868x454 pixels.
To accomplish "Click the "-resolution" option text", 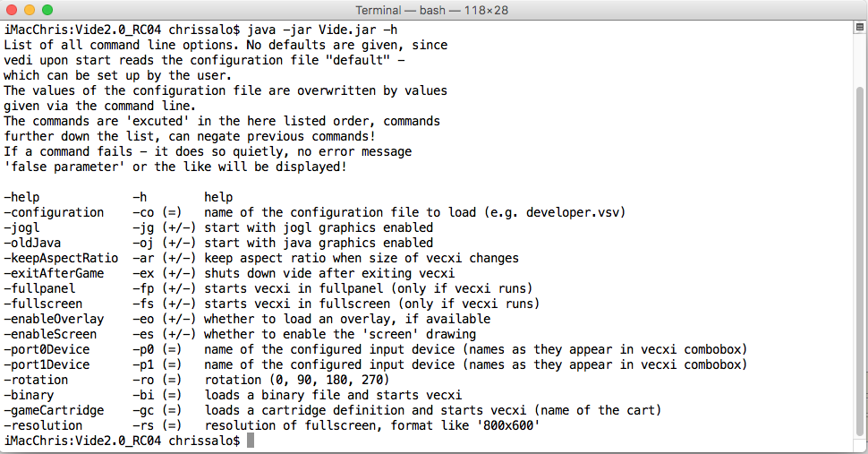I will point(44,425).
